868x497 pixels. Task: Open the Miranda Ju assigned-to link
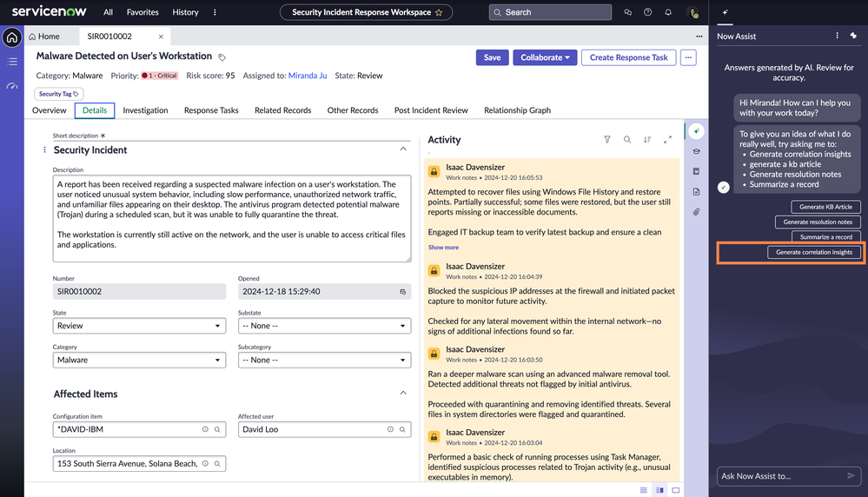(x=308, y=76)
